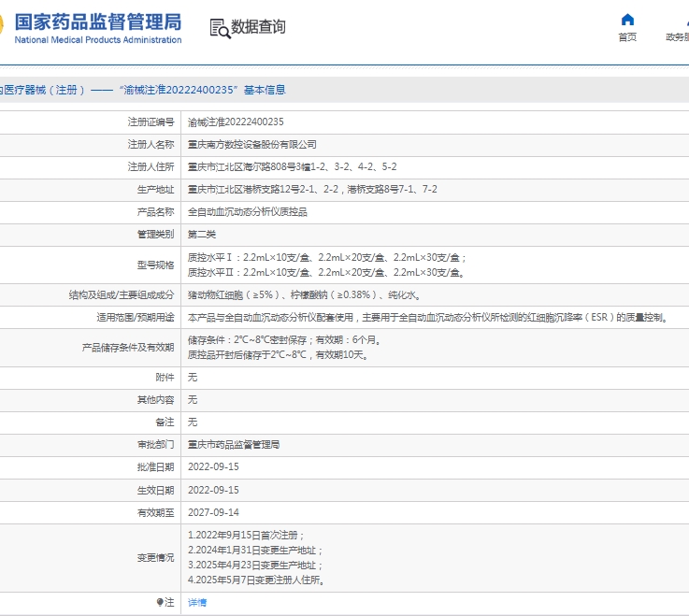Click the 注册人住所 field label

point(151,167)
